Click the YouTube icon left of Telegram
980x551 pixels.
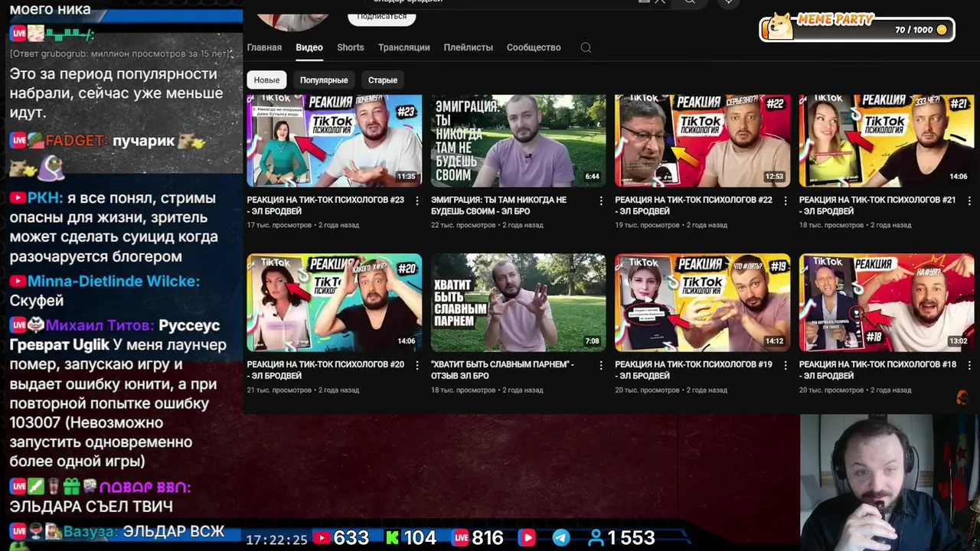527,538
